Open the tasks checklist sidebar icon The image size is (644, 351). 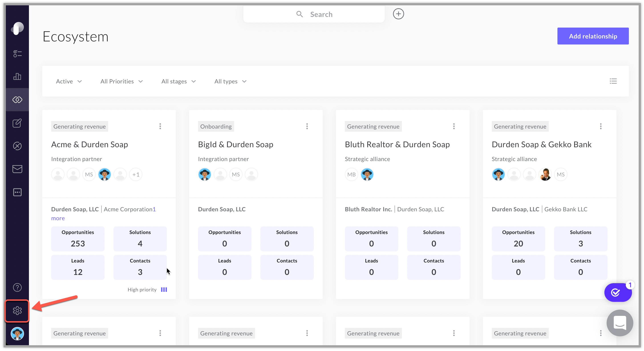[17, 53]
